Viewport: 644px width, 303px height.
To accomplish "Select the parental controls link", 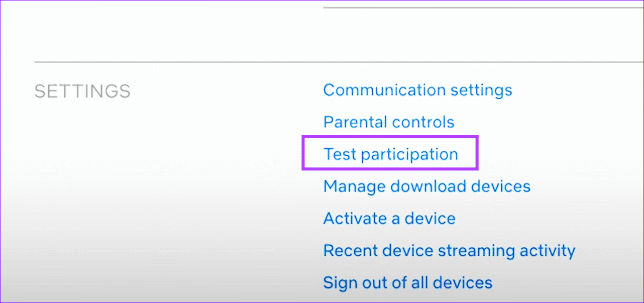I will (x=389, y=122).
